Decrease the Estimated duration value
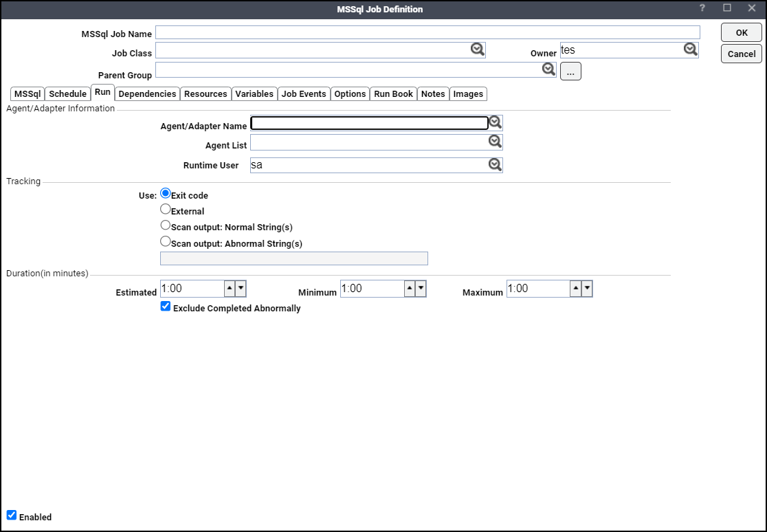The width and height of the screenshot is (767, 532). [x=240, y=289]
